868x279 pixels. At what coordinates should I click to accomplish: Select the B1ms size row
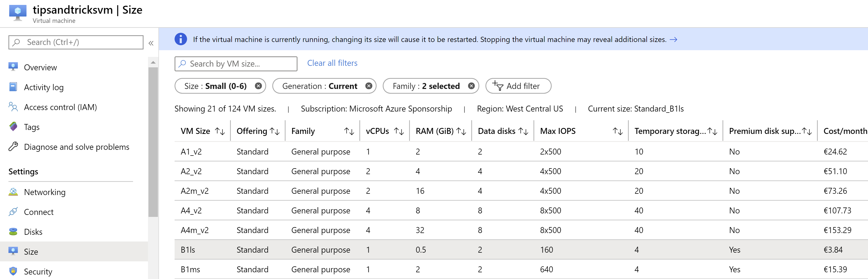[521, 269]
